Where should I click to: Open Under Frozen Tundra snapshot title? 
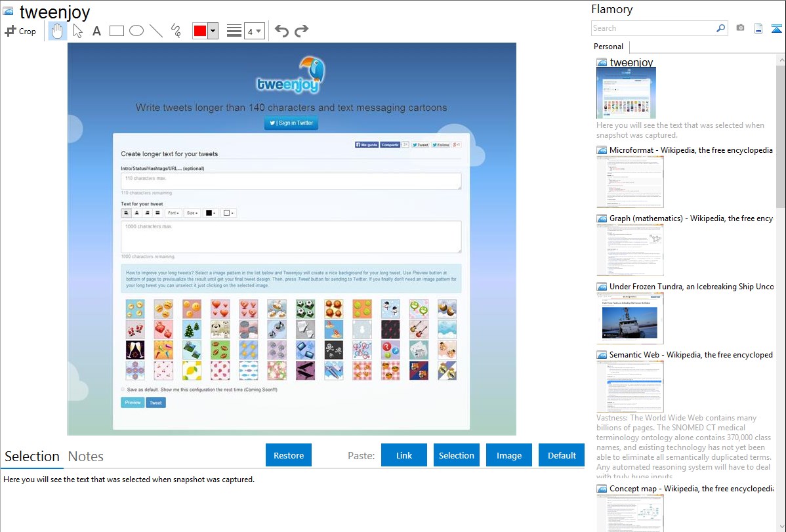[692, 287]
